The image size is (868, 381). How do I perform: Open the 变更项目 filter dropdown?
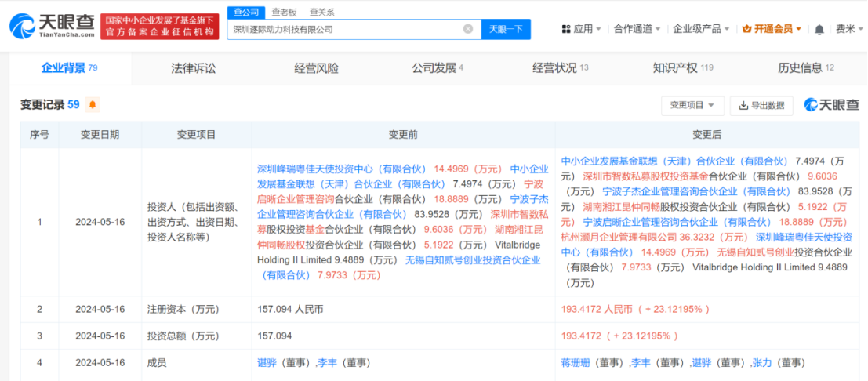[692, 105]
